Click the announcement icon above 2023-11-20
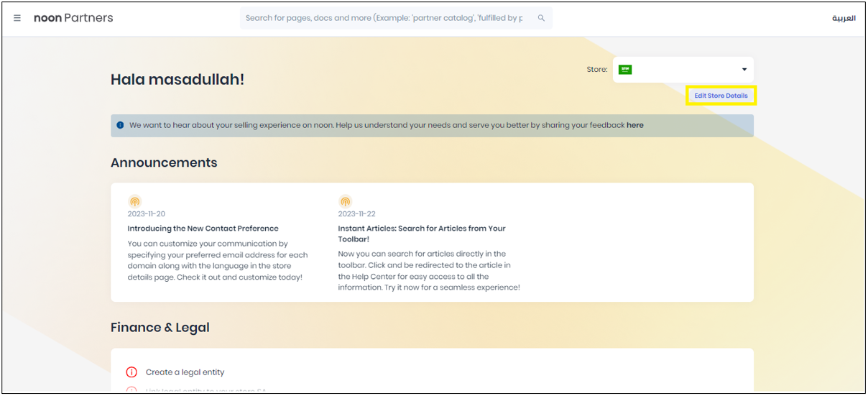Image resolution: width=868 pixels, height=396 pixels. tap(134, 202)
